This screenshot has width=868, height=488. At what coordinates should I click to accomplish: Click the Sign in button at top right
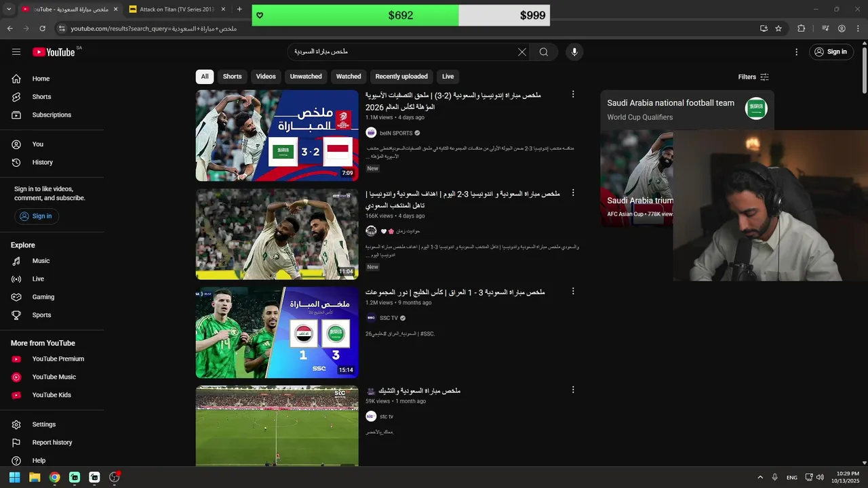831,52
